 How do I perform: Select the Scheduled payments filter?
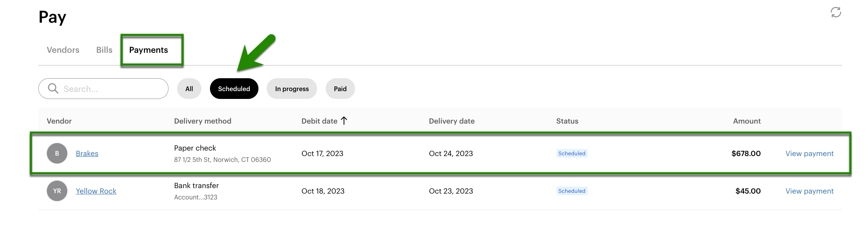click(x=234, y=88)
